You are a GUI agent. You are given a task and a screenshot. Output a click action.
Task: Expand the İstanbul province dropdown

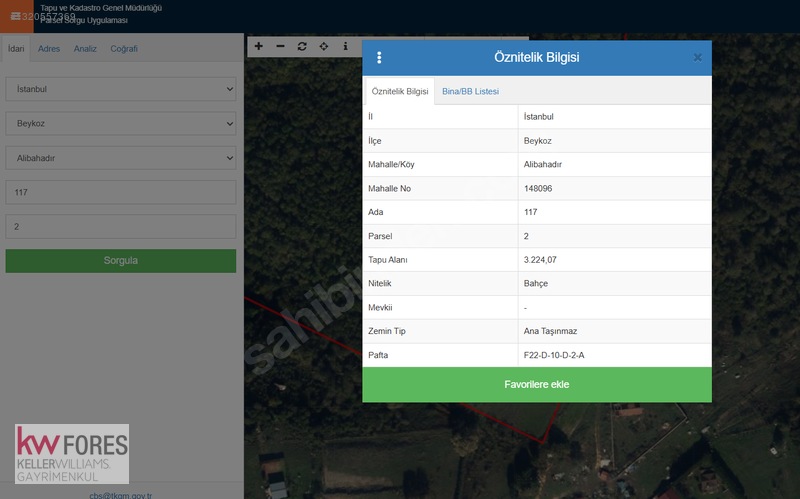tap(121, 89)
